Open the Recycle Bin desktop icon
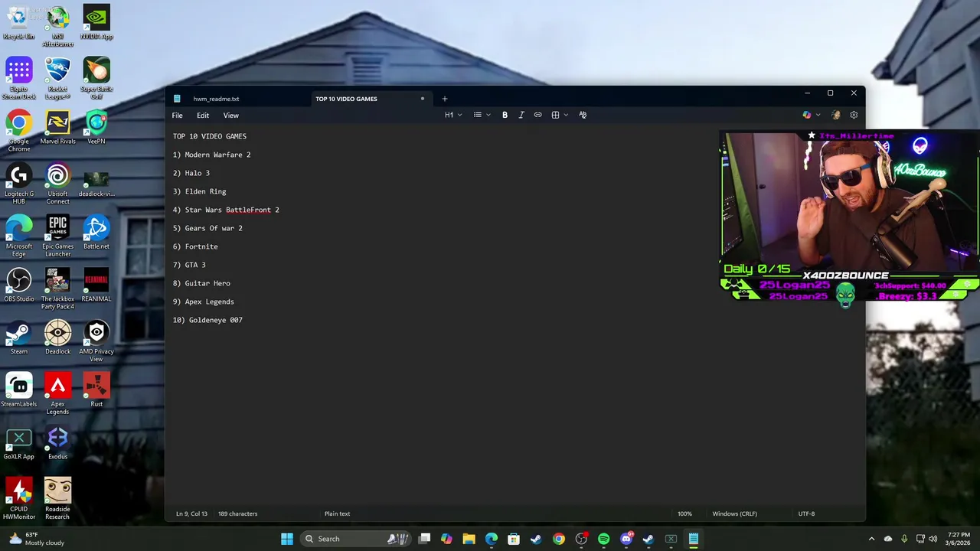 [x=18, y=24]
